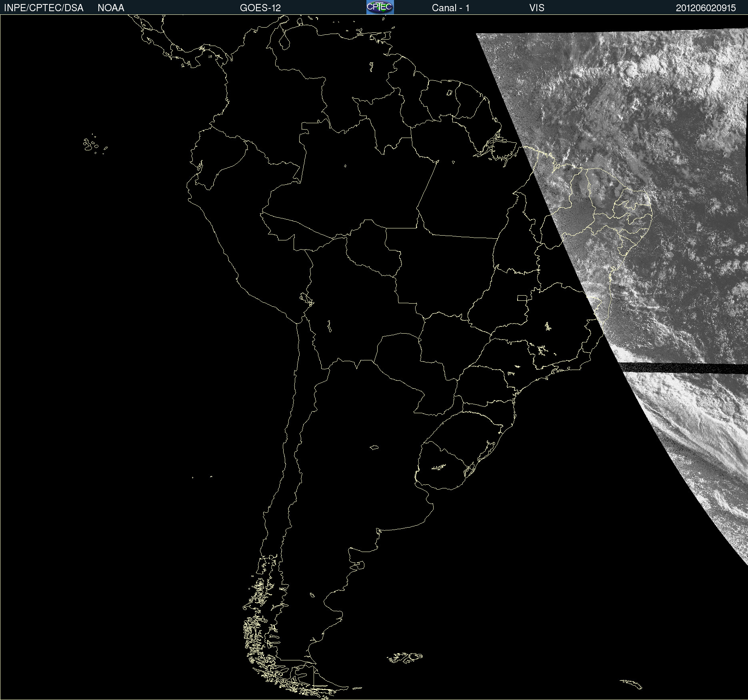Select the Canal - 1 label
Viewport: 748px width, 700px height.
(451, 8)
